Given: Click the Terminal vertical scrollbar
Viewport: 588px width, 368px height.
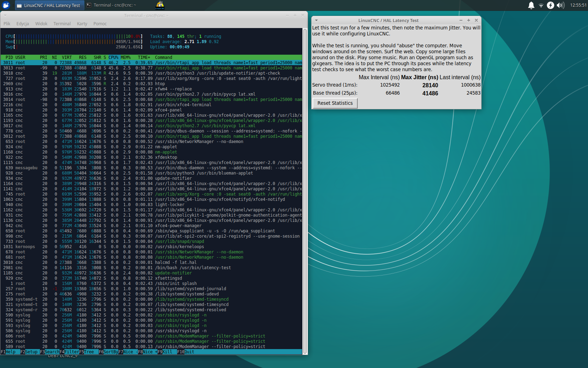Looking at the screenshot, I should pos(305,191).
